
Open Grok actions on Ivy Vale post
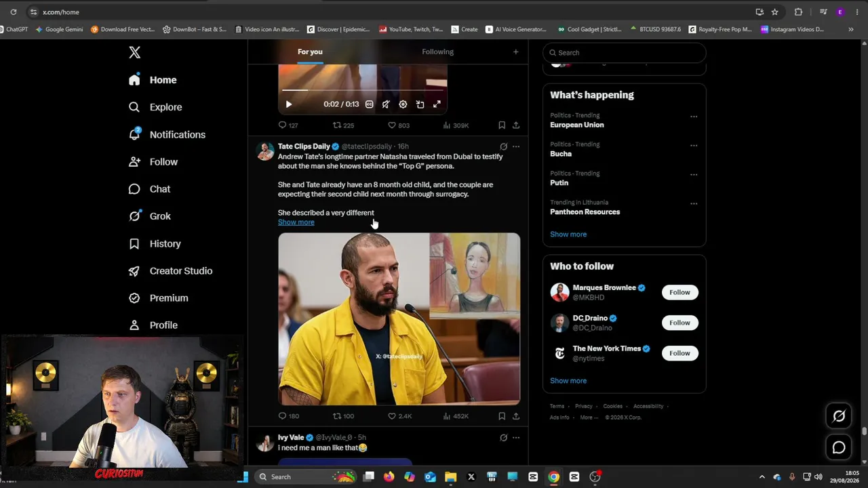click(503, 438)
